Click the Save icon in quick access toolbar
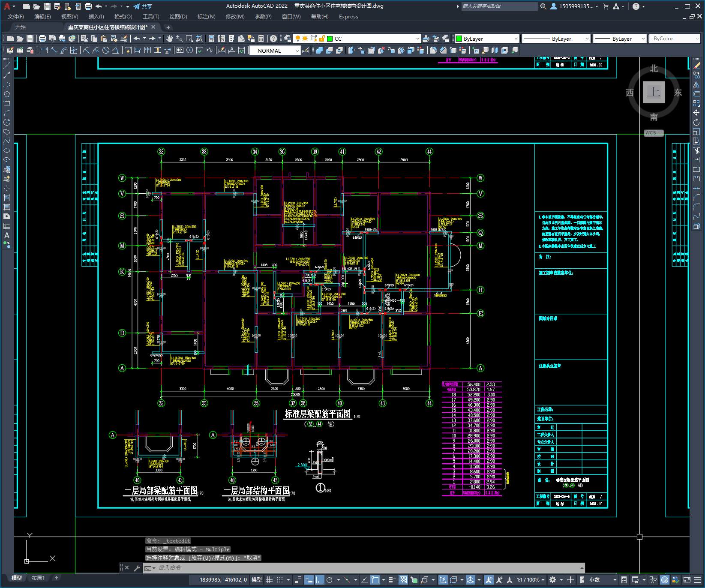 pos(47,6)
